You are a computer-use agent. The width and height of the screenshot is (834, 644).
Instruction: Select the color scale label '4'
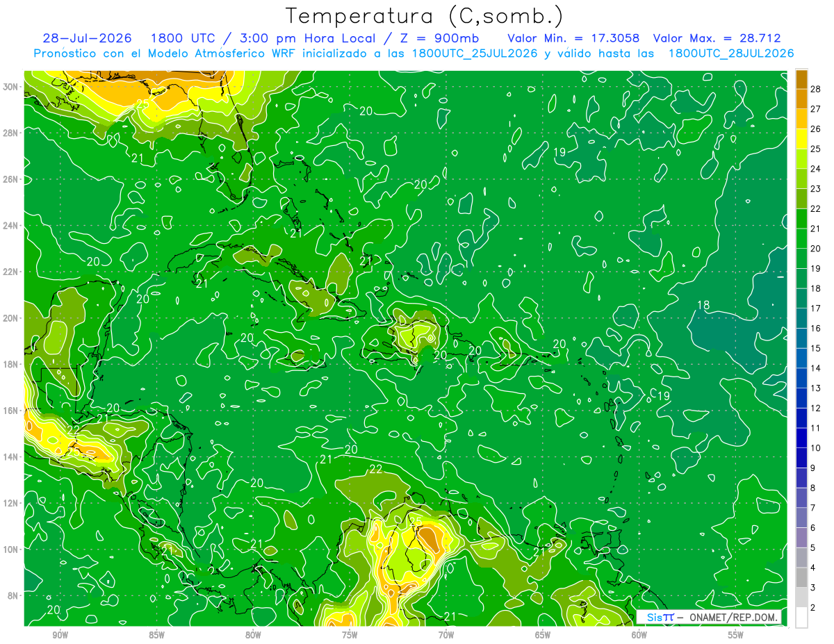tap(813, 568)
